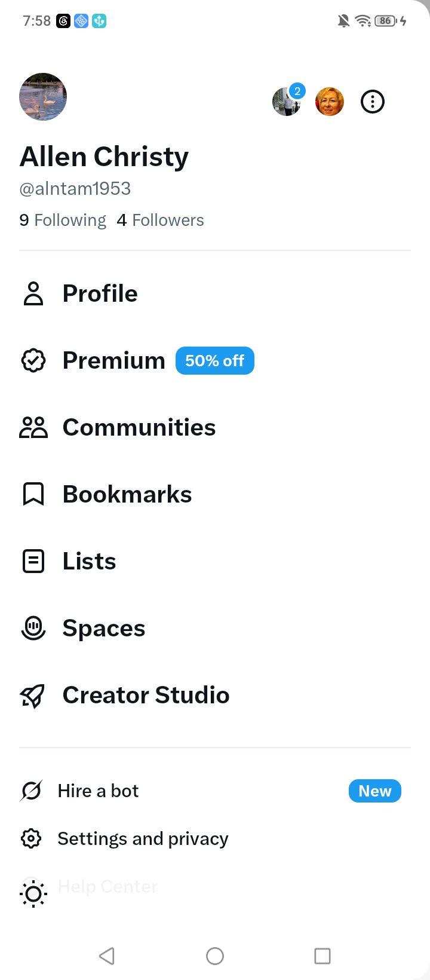Tap the Hire a bot icon
Viewport: 430px width, 980px height.
[x=31, y=791]
